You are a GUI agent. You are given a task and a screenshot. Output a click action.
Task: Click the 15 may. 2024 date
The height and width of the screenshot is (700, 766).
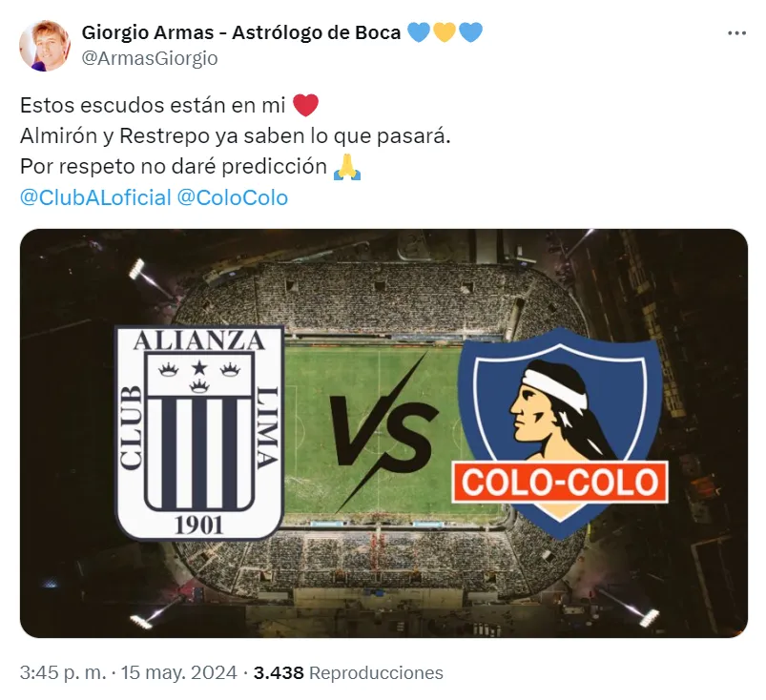pyautogui.click(x=178, y=672)
